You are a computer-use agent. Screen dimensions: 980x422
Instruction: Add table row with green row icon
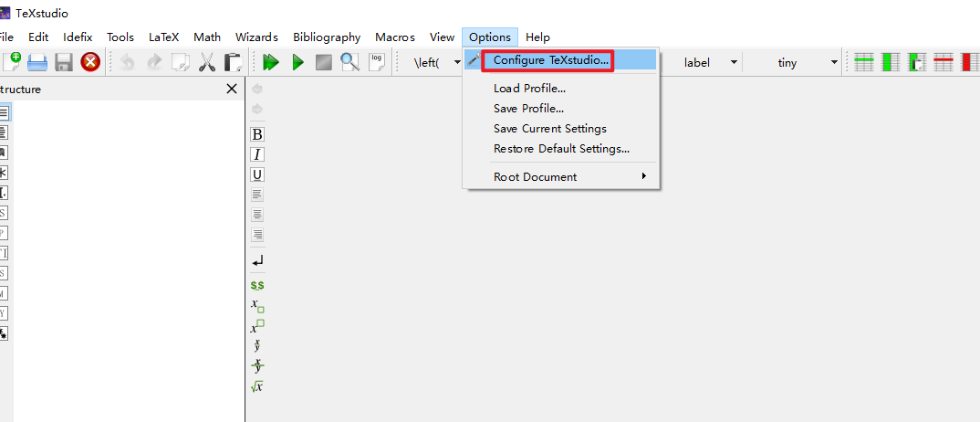[863, 62]
